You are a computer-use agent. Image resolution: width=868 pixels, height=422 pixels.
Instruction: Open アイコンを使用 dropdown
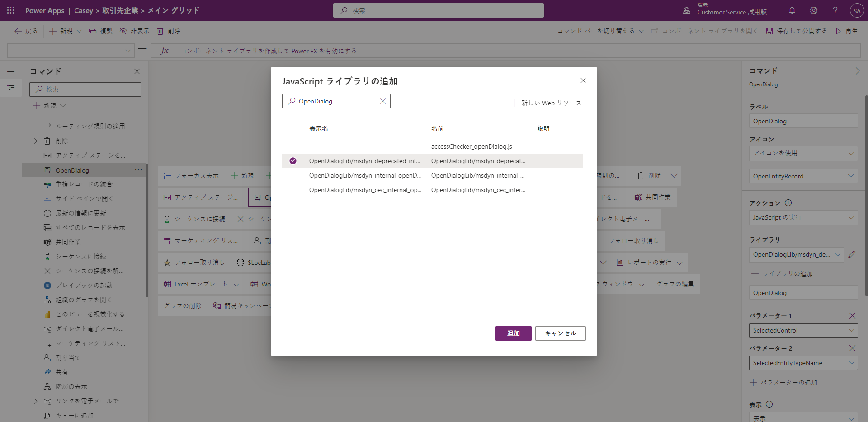coord(803,153)
